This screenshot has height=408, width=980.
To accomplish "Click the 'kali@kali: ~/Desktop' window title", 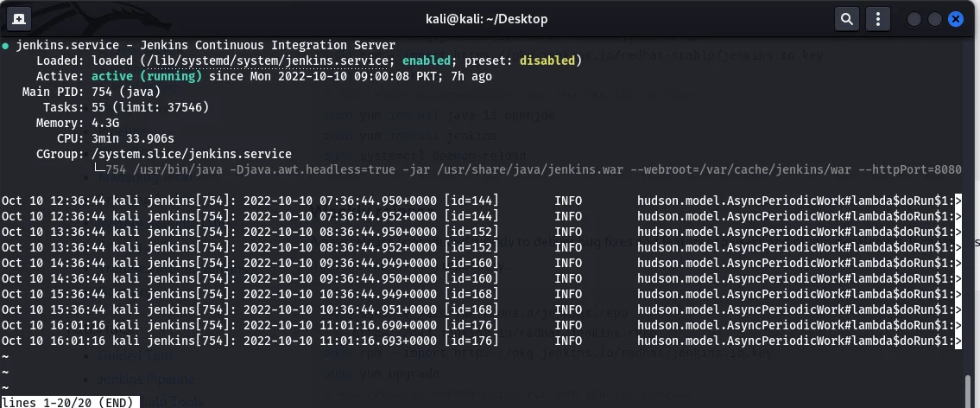I will 486,19.
